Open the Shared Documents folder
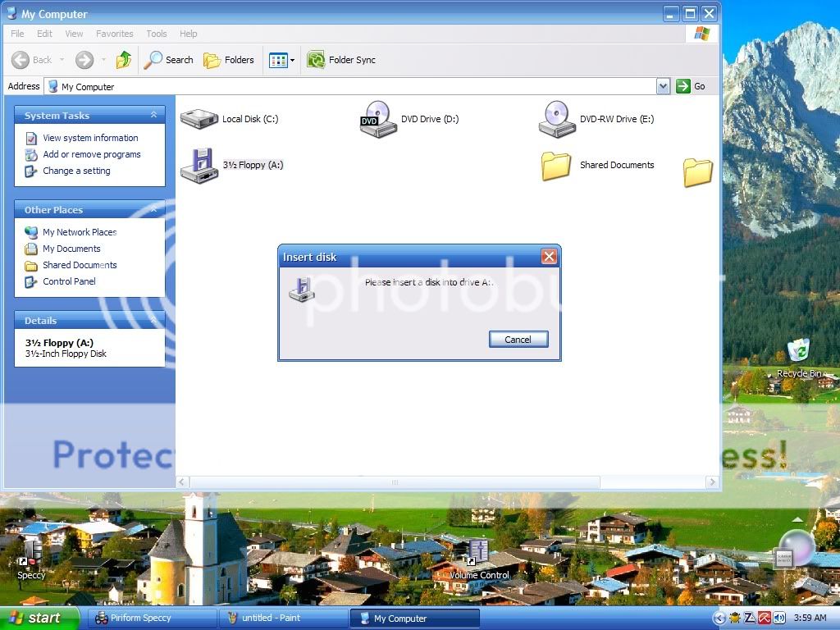Viewport: 840px width, 630px height. tap(556, 164)
